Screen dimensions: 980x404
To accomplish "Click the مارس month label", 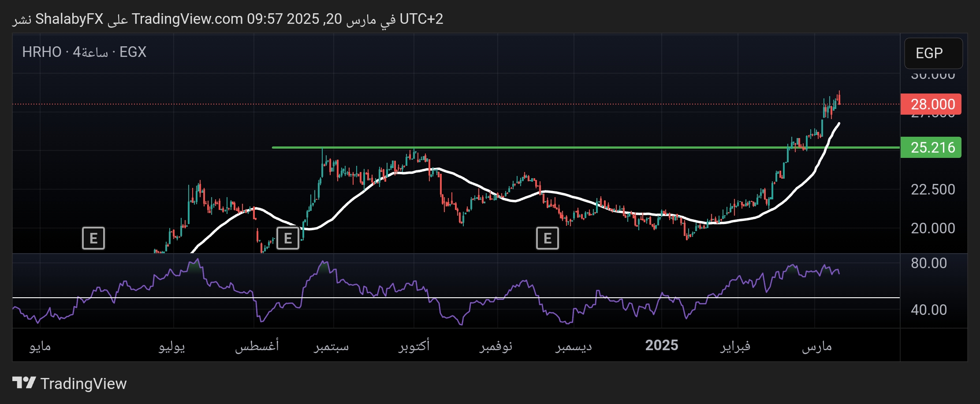I will (817, 346).
